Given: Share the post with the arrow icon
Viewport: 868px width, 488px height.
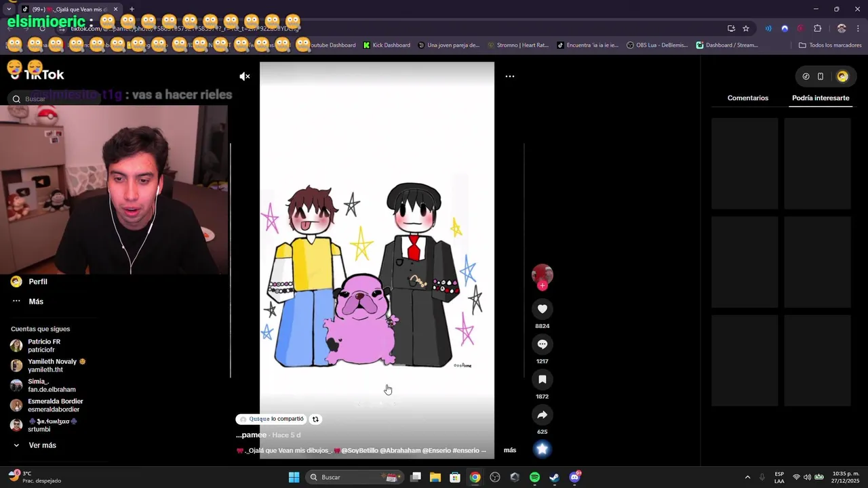Looking at the screenshot, I should [542, 415].
